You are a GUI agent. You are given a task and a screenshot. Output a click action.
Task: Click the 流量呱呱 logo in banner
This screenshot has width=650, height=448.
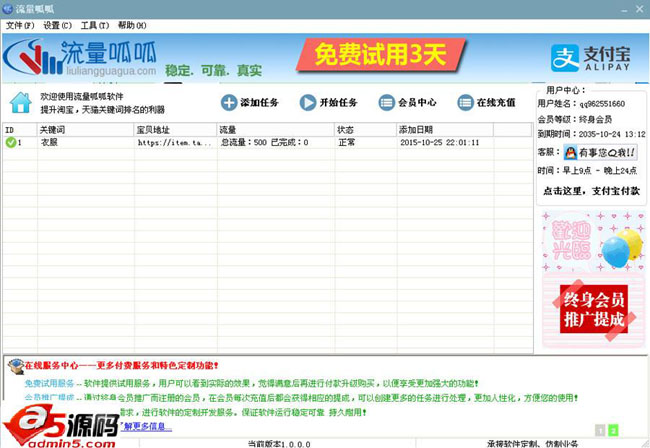tap(80, 58)
